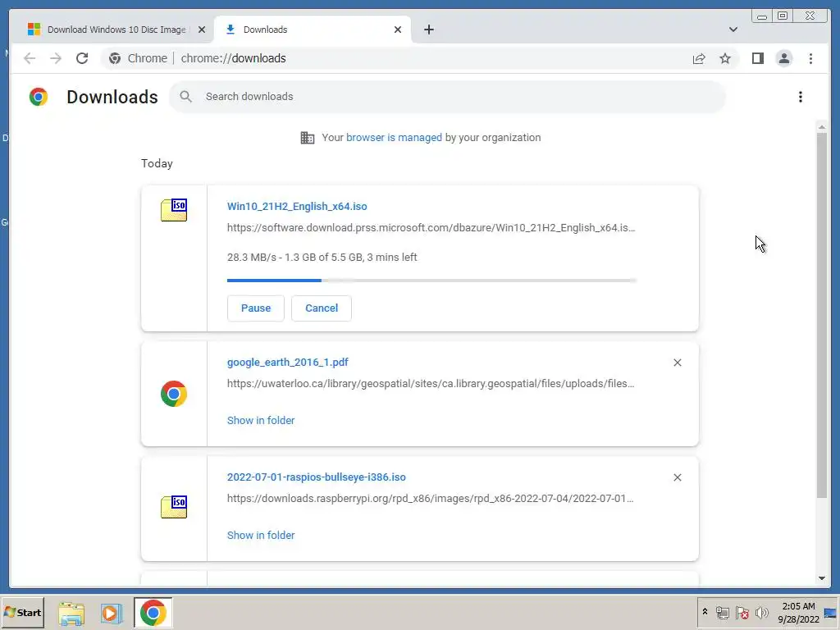Open Windows Explorer from the taskbar

[x=71, y=613]
